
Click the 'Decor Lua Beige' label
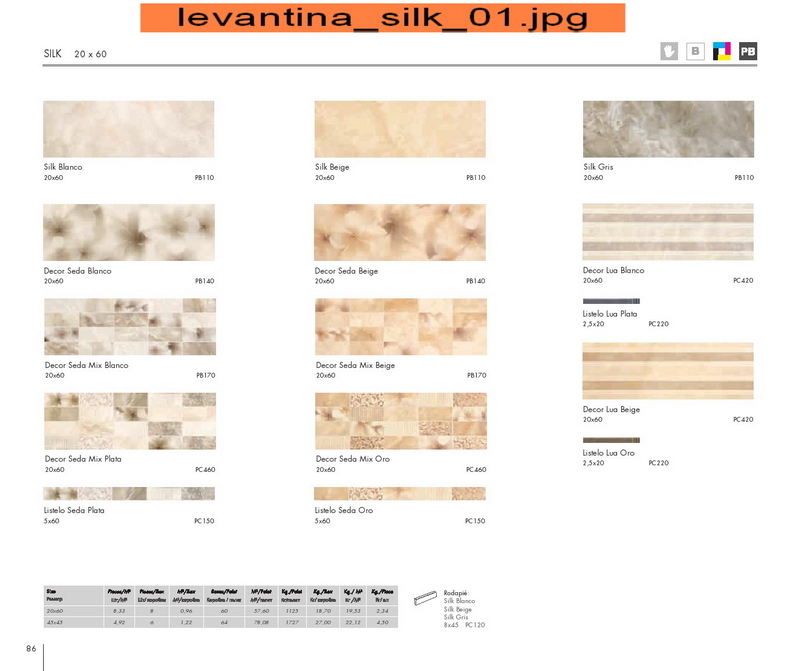611,409
